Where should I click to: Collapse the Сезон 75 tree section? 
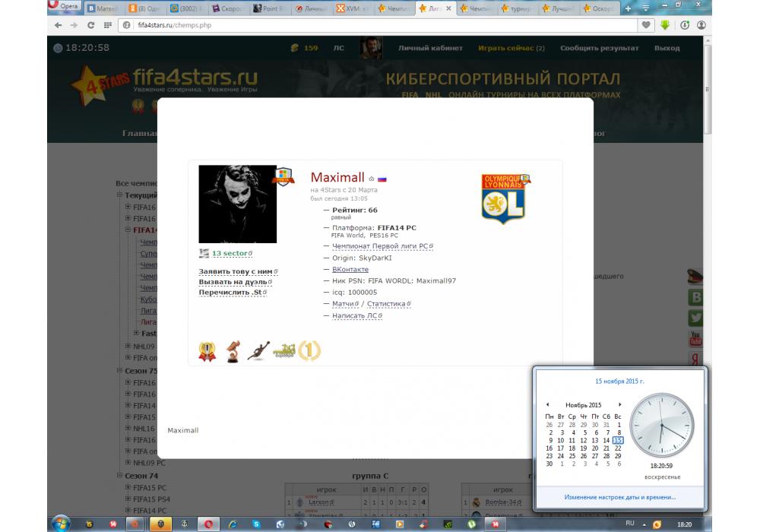[119, 371]
